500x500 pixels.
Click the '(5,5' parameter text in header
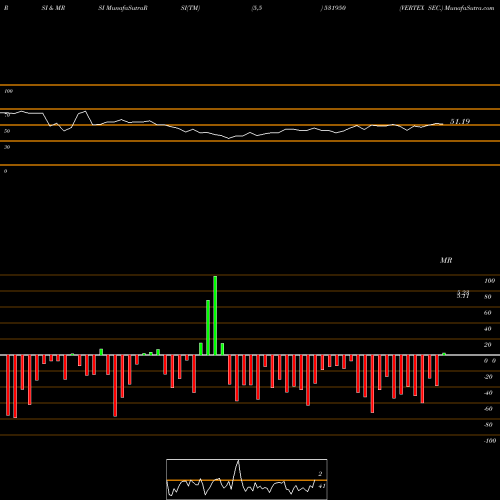coord(257,8)
